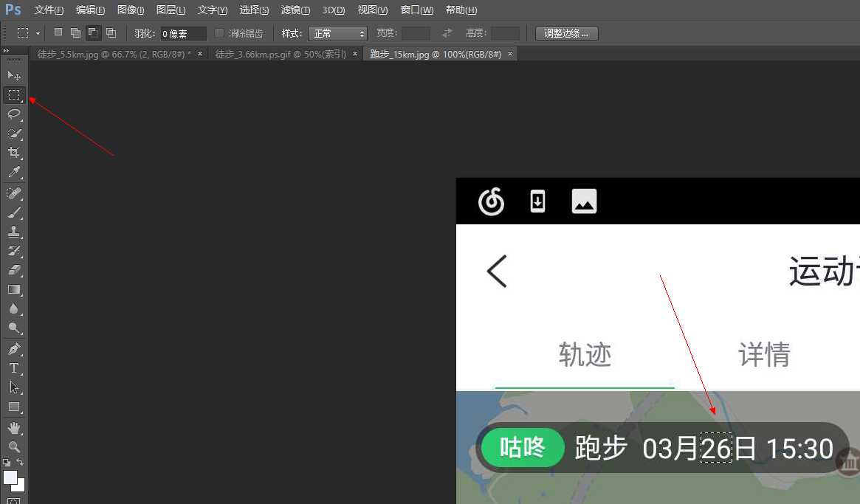Click the 轨迹 tab in the image

click(x=585, y=354)
